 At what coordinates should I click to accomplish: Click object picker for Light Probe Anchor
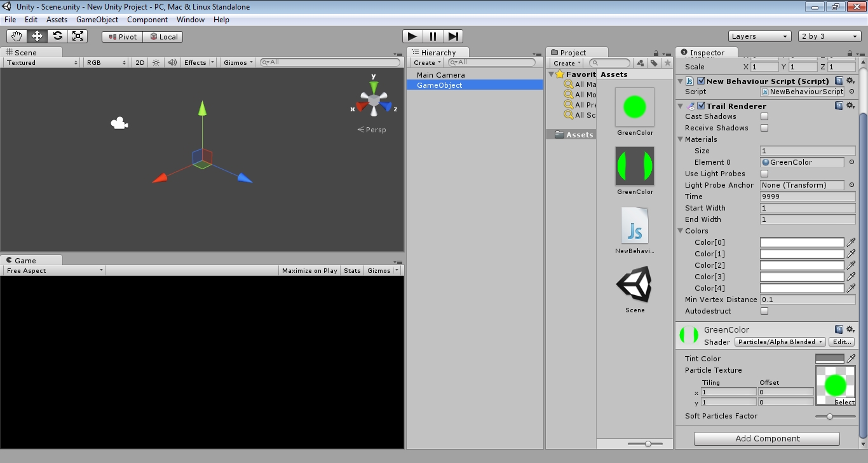851,185
